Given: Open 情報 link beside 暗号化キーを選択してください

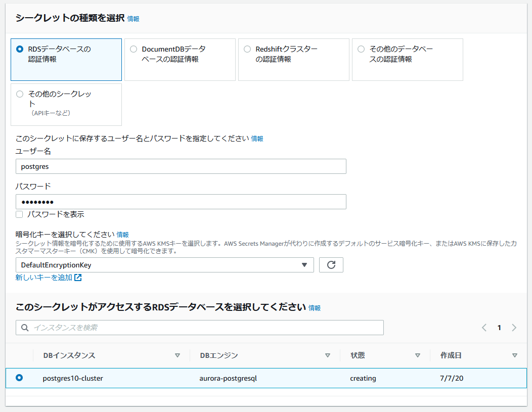Looking at the screenshot, I should pos(122,235).
